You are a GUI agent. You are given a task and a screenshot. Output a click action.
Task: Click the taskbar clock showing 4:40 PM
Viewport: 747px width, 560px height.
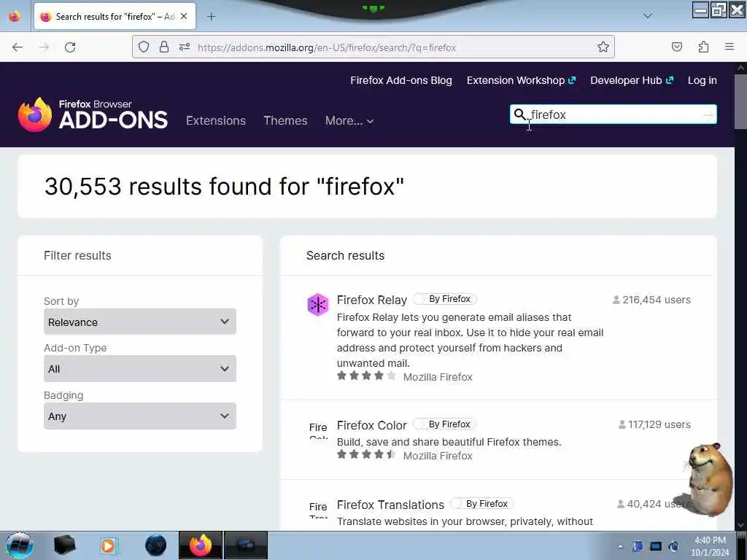710,546
